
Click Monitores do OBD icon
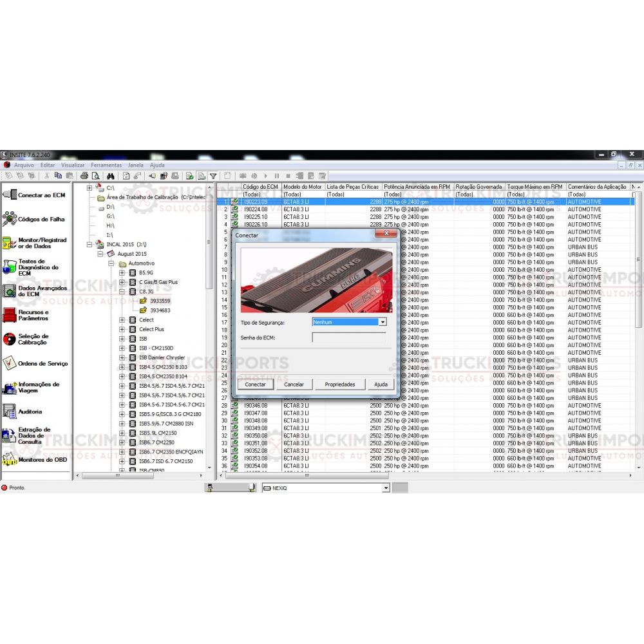point(9,459)
